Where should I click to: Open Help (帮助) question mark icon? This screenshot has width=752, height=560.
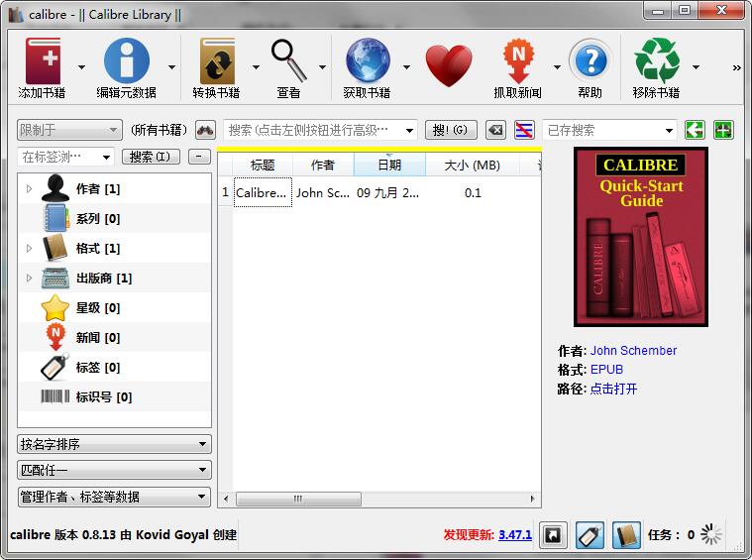[591, 61]
